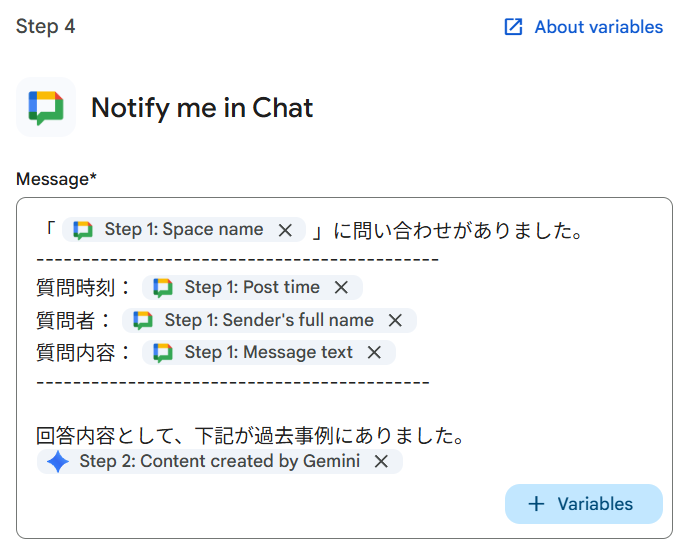Select the Step 1: Post time chip
The width and height of the screenshot is (697, 557).
[252, 288]
